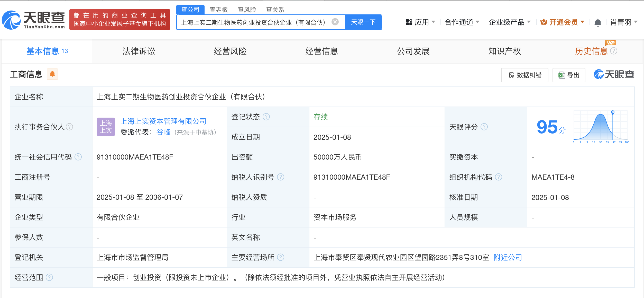Viewport: 644px width, 298px height.
Task: Click the help icon next to 统一社会信用代码
Action: [x=78, y=157]
